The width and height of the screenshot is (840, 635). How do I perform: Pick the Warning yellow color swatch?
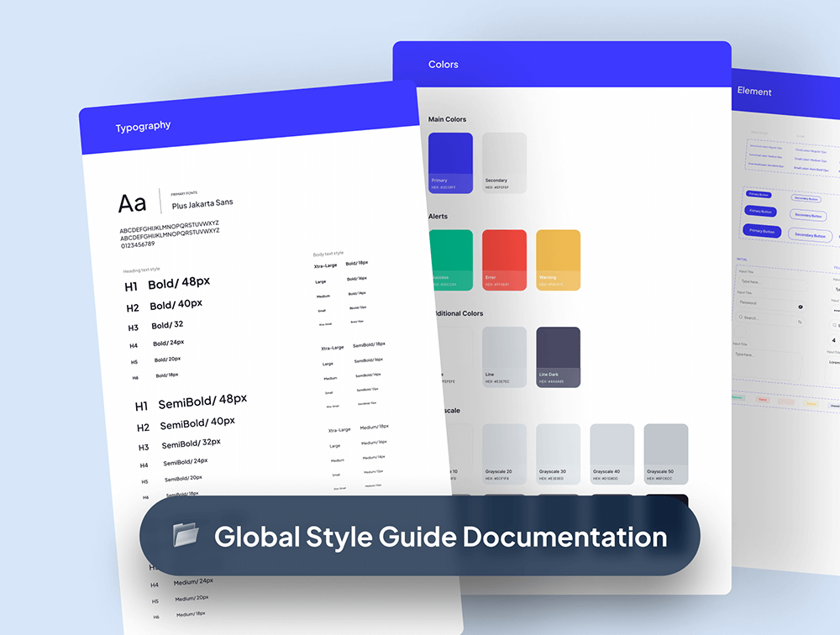(559, 260)
